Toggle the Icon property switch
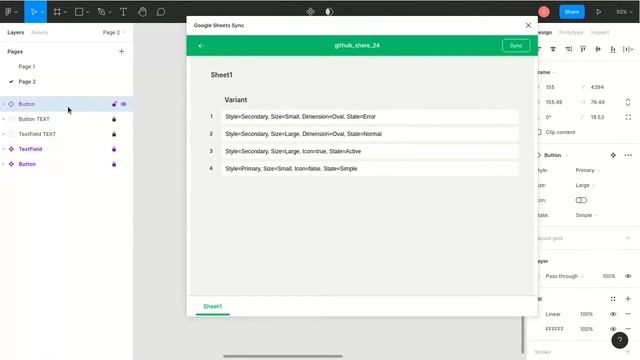This screenshot has width=640, height=360. [581, 200]
